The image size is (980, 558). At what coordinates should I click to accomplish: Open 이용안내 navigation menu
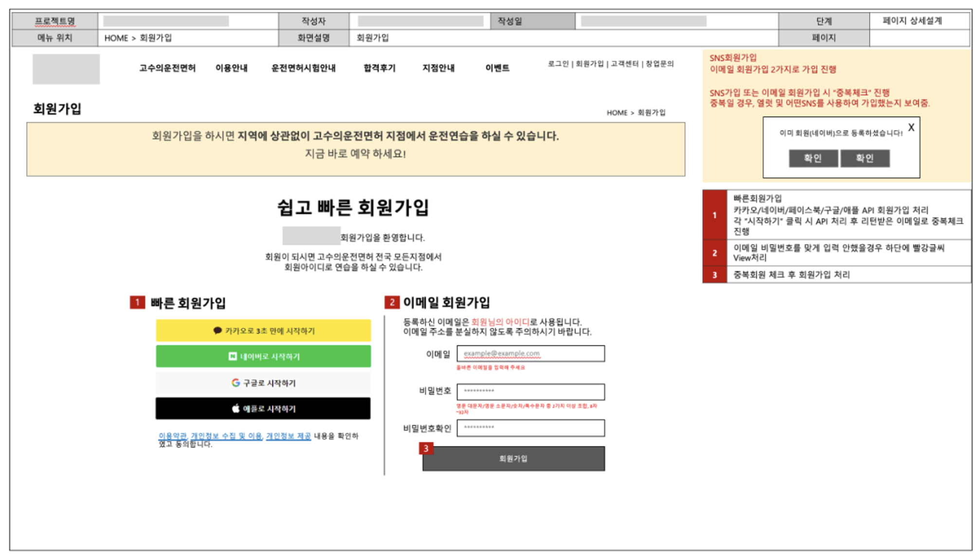point(232,68)
